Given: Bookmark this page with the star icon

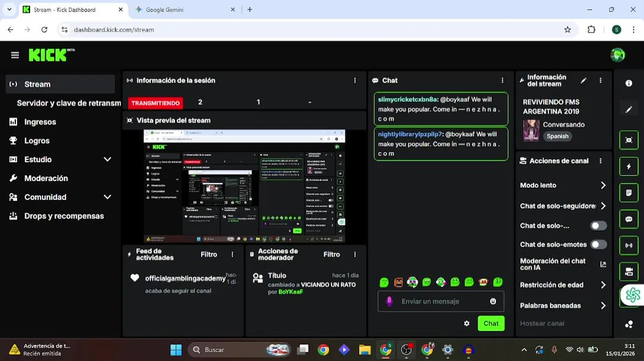Looking at the screenshot, I should 567,30.
